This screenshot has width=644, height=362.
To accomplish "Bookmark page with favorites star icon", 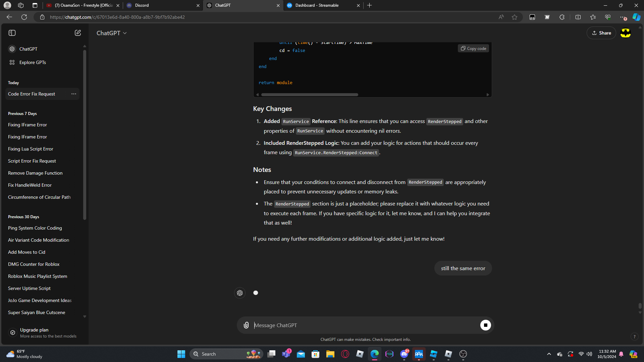I will pos(515,17).
